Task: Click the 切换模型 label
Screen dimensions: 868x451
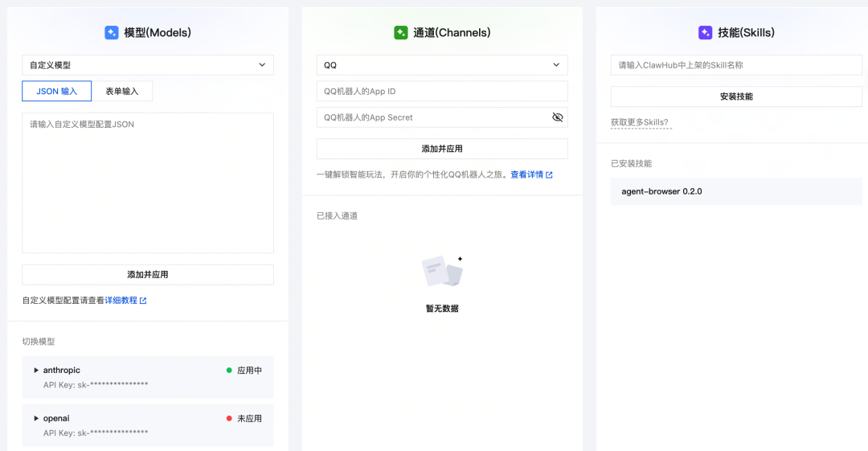Action: point(39,342)
